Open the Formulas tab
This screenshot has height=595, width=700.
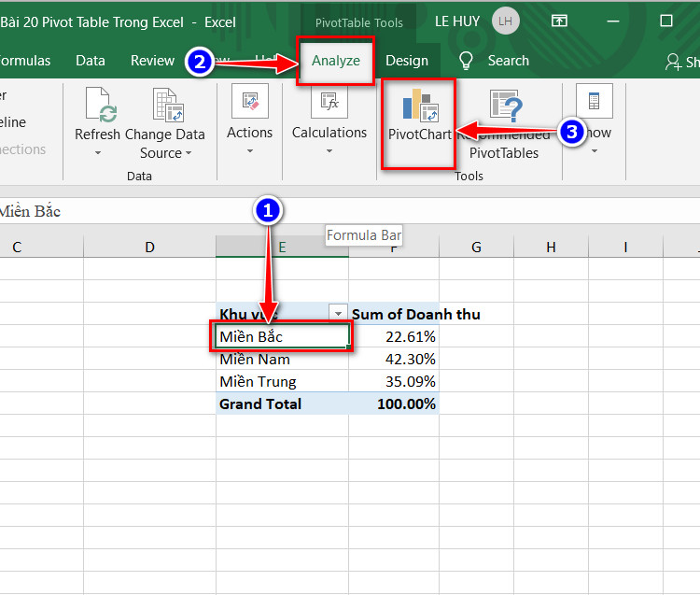[x=25, y=61]
